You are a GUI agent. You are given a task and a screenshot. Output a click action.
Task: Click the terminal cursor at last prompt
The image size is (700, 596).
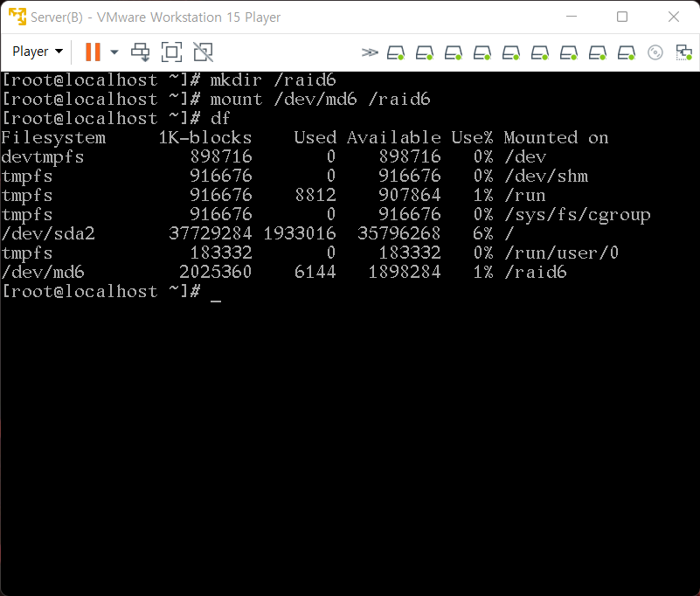click(216, 300)
